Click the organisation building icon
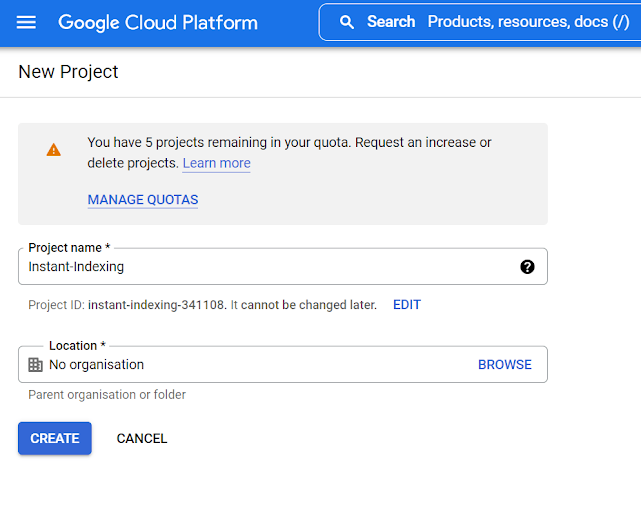The width and height of the screenshot is (641, 510). [36, 365]
